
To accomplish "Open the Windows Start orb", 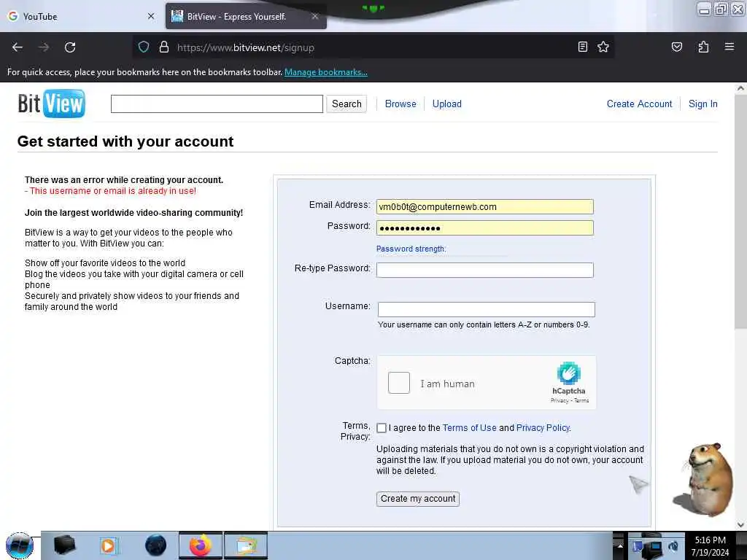I will [20, 545].
